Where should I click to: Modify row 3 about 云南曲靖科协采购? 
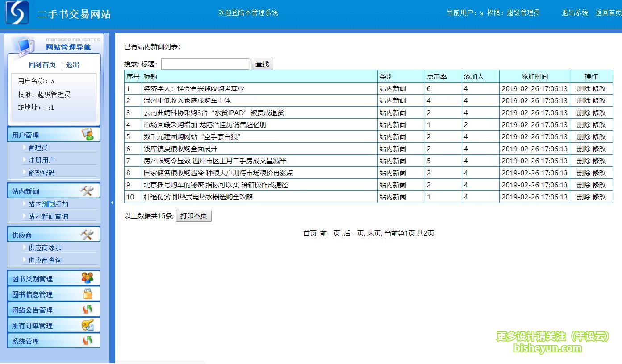pos(599,112)
